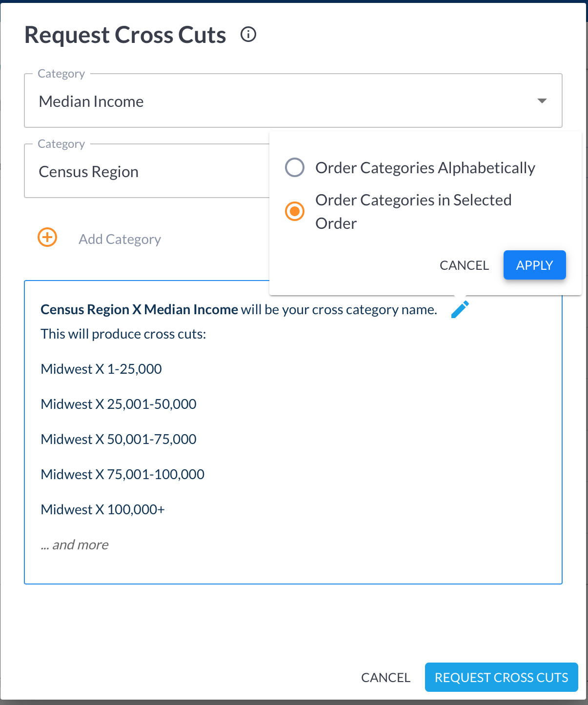The height and width of the screenshot is (705, 588).
Task: Click the info icon beside Request Cross Cuts
Action: tap(248, 35)
